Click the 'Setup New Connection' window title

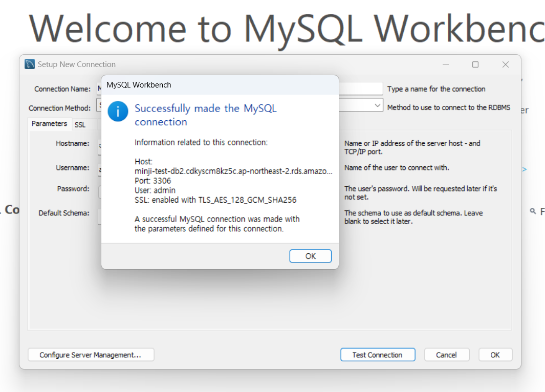pos(76,64)
